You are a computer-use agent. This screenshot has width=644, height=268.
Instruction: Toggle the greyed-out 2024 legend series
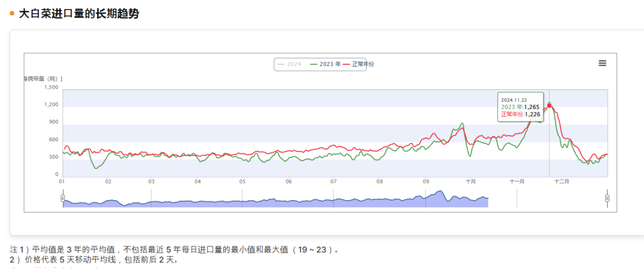290,64
